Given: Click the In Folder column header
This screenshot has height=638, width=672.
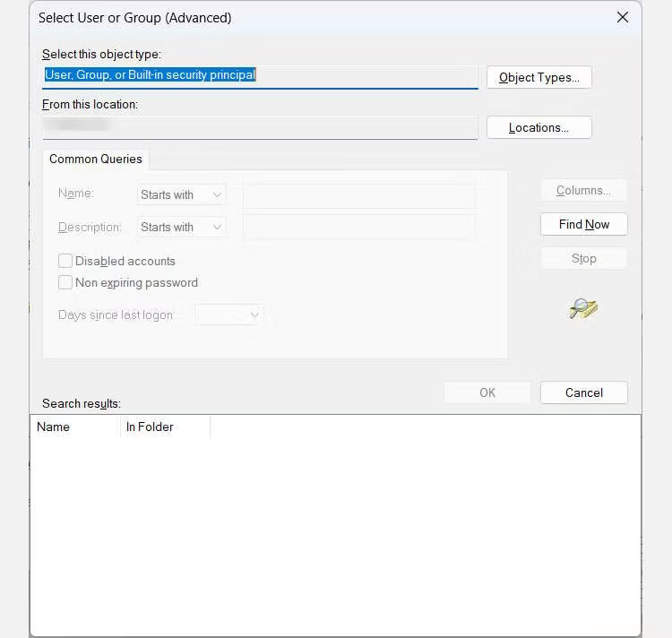Looking at the screenshot, I should (x=165, y=427).
